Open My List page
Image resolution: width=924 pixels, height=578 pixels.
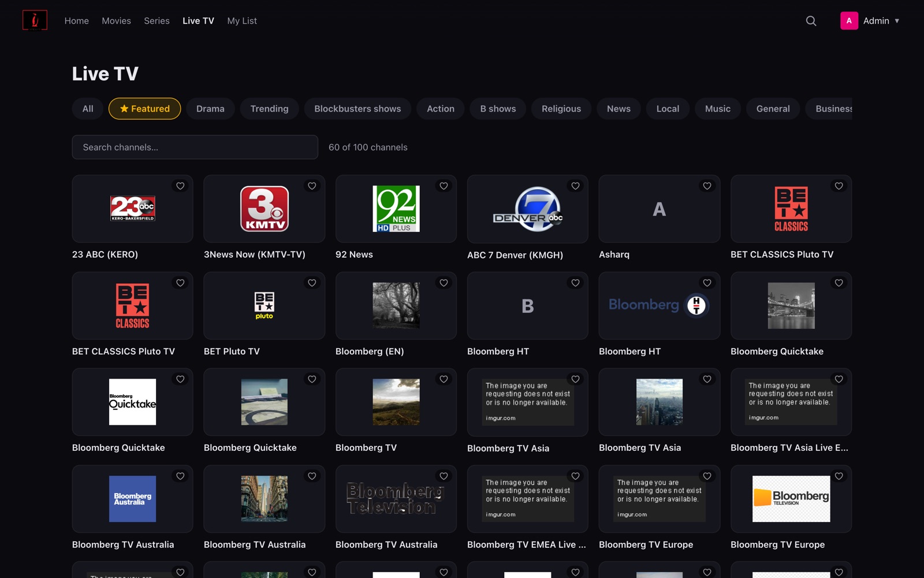(x=242, y=21)
